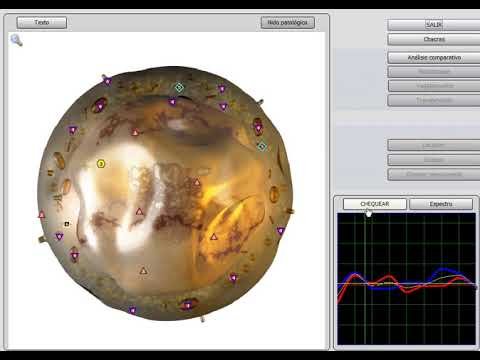Click the red and blue spectrum graph
Viewport: 480px width, 360px height.
click(406, 279)
